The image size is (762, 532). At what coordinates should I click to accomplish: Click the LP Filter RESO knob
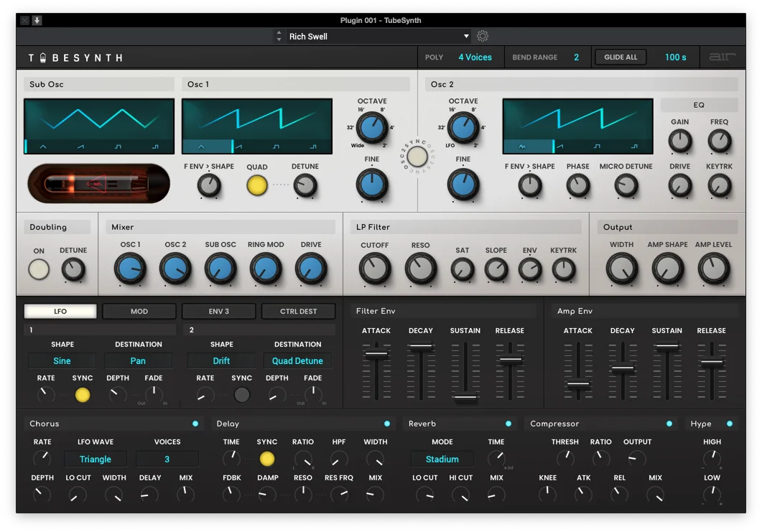[x=420, y=269]
